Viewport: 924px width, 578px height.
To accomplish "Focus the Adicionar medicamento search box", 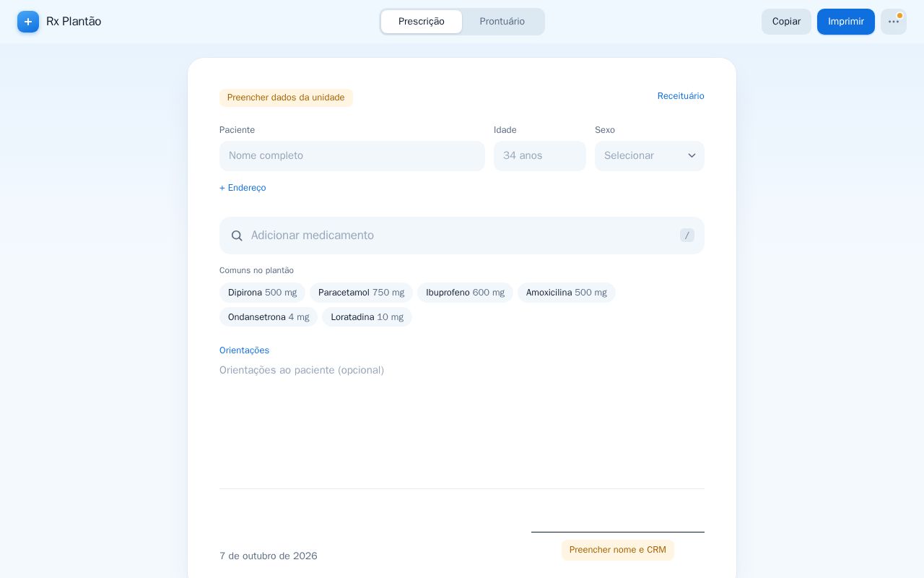I will 462,236.
